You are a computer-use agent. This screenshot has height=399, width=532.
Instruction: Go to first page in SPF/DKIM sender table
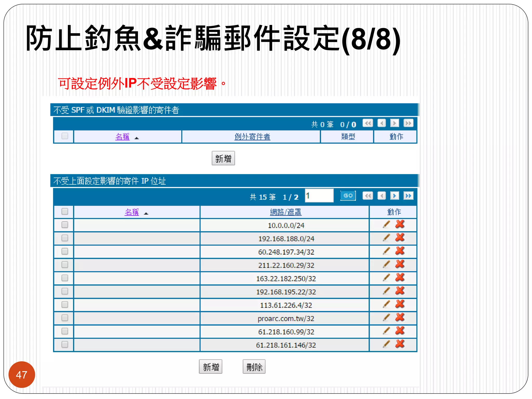[x=368, y=123]
